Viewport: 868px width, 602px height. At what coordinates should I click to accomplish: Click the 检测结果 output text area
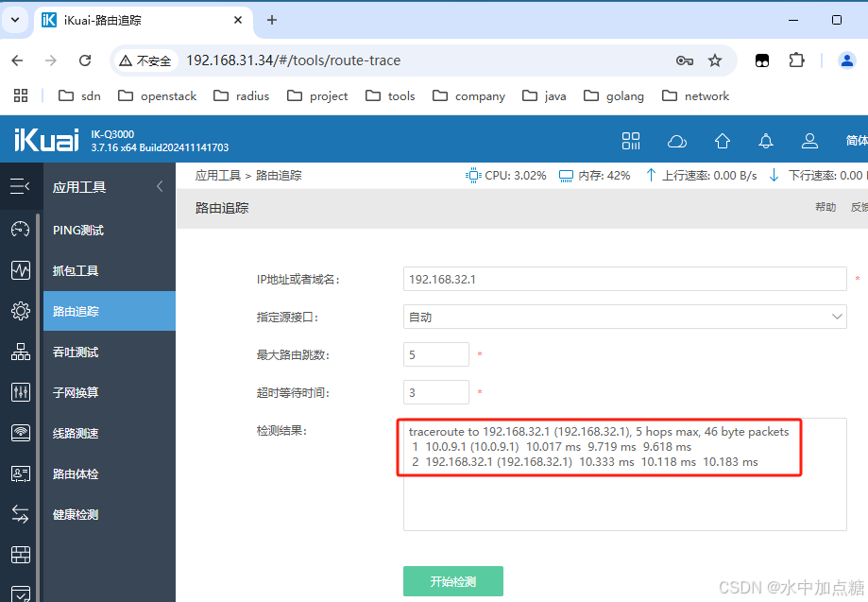[x=624, y=474]
